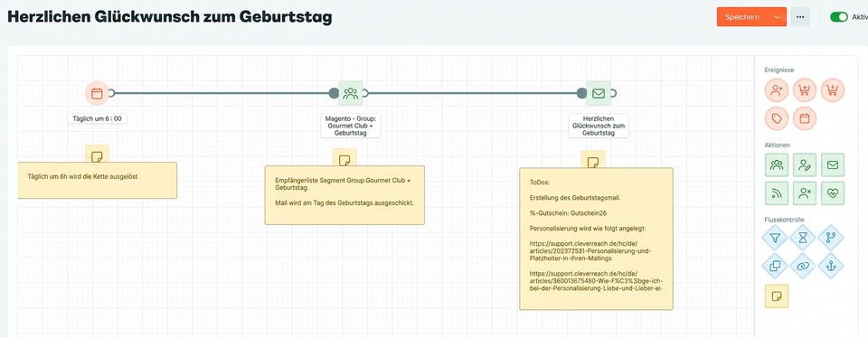Select the first shopping cart event icon
Screen dimensions: 868x338
tap(805, 90)
